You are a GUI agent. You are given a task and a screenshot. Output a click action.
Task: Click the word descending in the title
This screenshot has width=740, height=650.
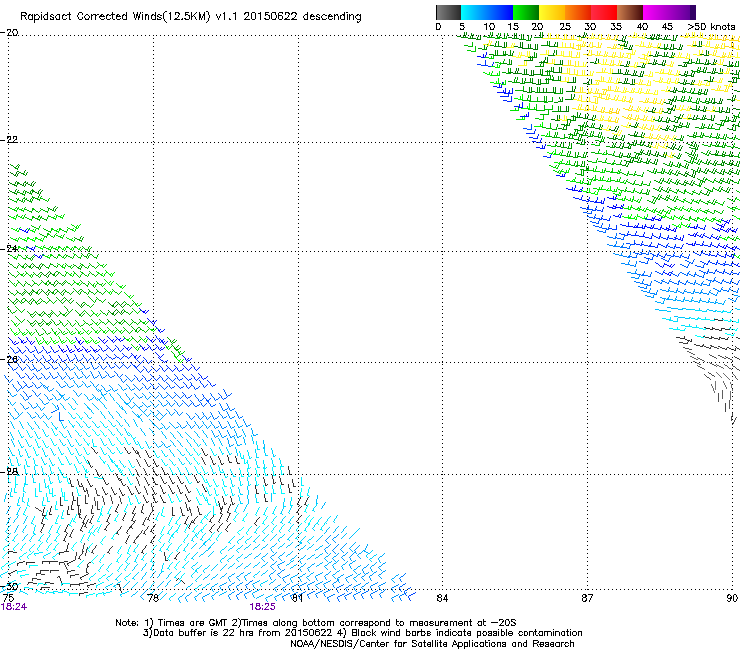(332, 17)
